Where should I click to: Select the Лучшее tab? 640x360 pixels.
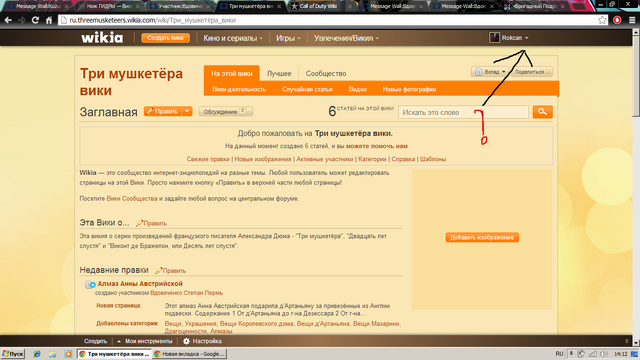279,73
